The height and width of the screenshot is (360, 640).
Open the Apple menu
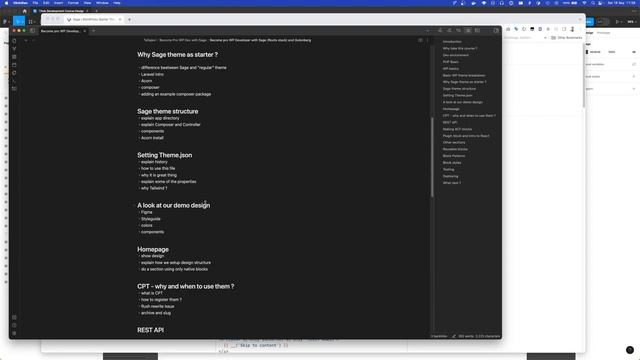[6, 3]
